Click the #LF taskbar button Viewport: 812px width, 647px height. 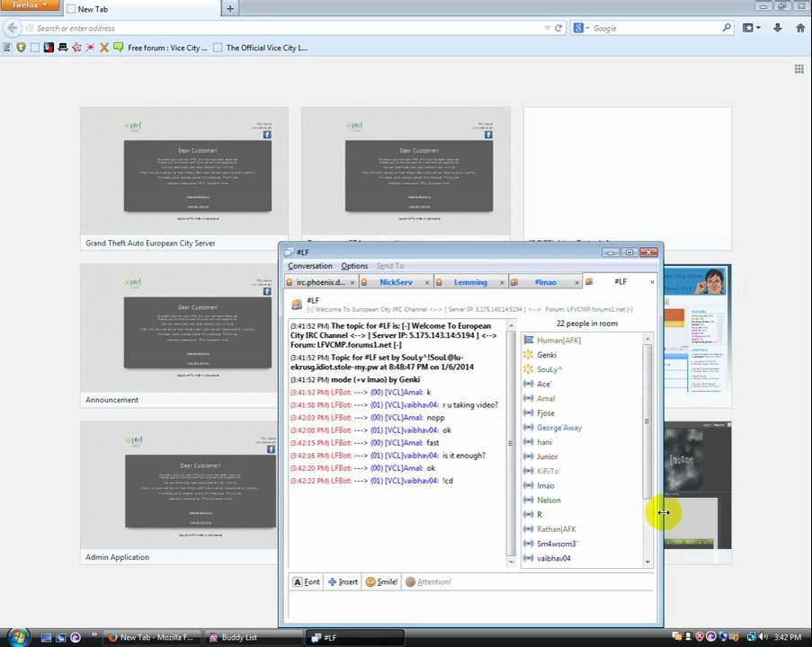click(x=355, y=637)
